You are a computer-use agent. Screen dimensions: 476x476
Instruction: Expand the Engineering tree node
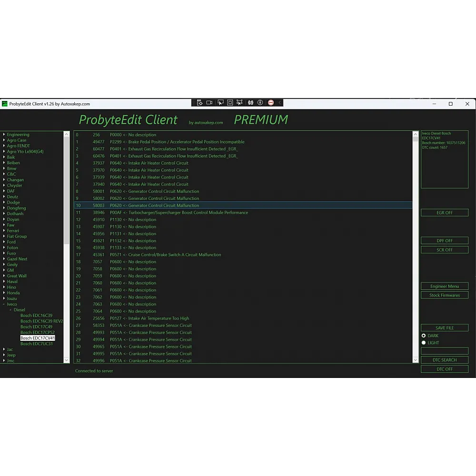click(x=4, y=135)
